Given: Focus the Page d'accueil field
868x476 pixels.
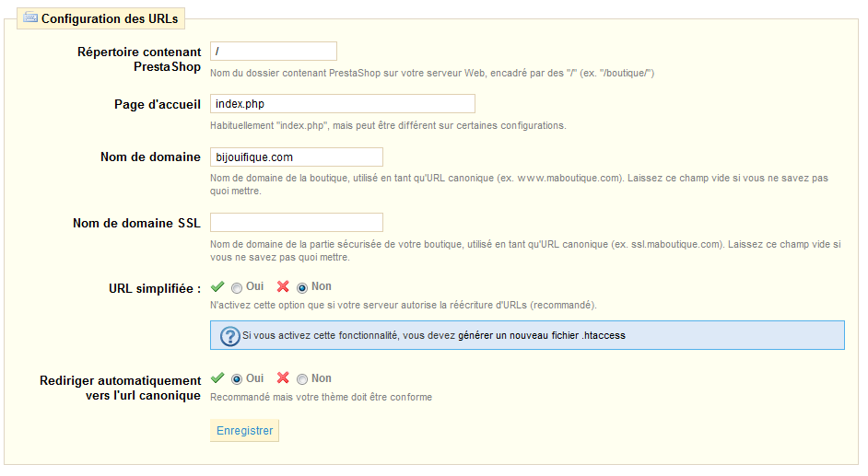Looking at the screenshot, I should coord(343,104).
